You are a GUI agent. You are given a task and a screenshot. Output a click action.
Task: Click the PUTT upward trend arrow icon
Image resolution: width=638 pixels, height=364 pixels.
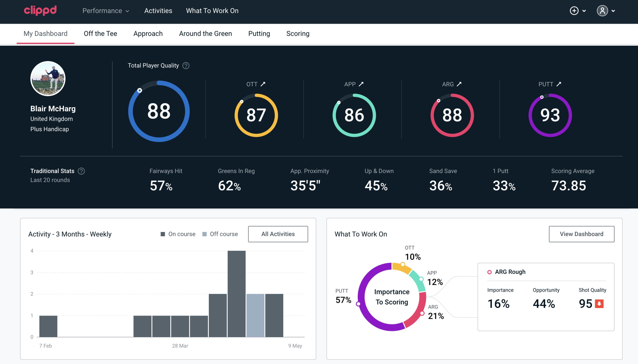click(560, 84)
